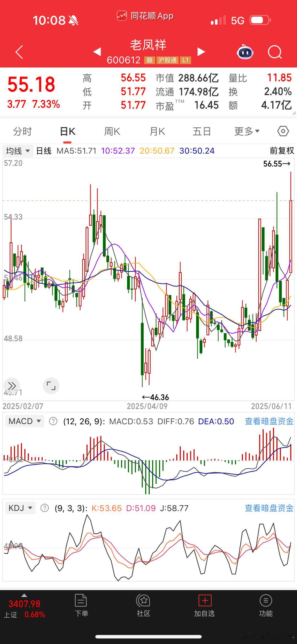Expand the 上证 index bar arrow

(x=24, y=595)
